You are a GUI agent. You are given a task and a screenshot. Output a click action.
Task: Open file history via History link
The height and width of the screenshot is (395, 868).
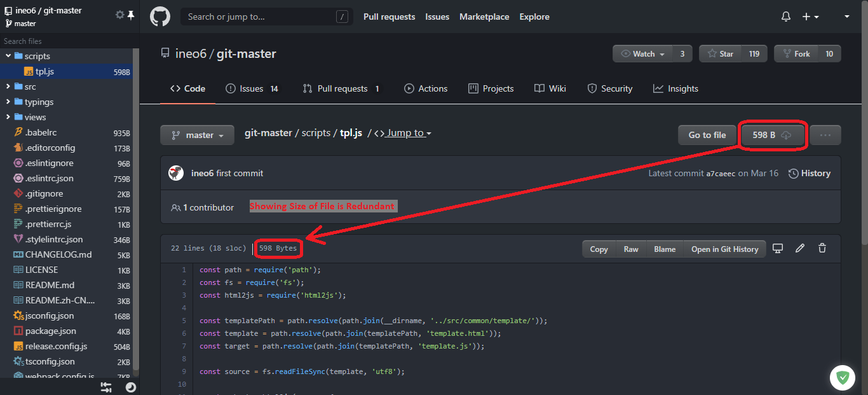click(x=810, y=173)
